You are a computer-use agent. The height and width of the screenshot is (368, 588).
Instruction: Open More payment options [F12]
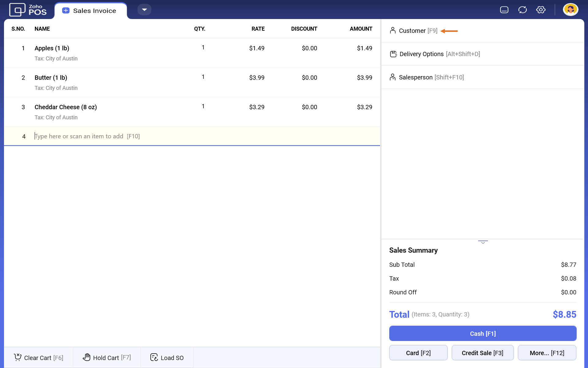click(547, 353)
